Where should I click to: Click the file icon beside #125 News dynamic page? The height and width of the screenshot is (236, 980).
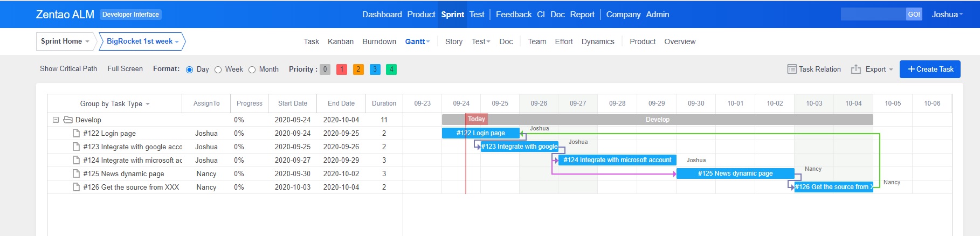coord(76,173)
